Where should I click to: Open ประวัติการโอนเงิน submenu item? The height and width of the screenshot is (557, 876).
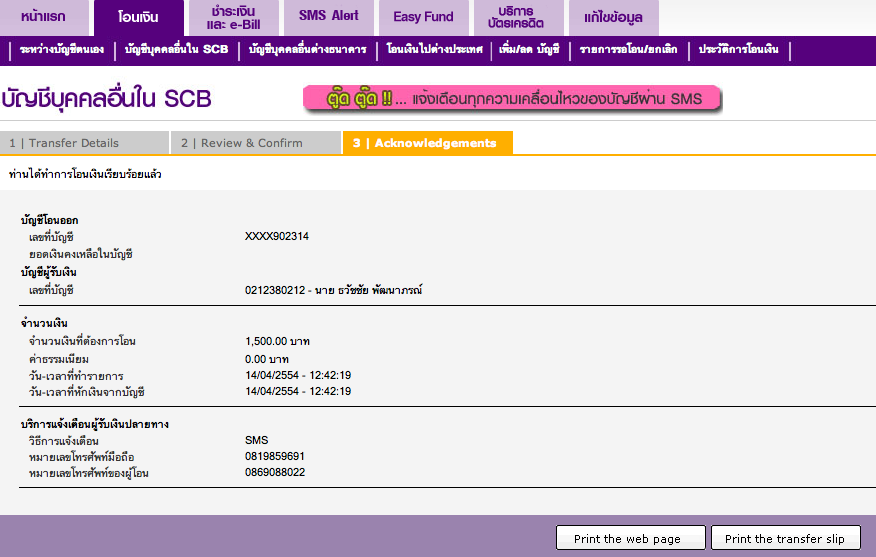click(739, 50)
